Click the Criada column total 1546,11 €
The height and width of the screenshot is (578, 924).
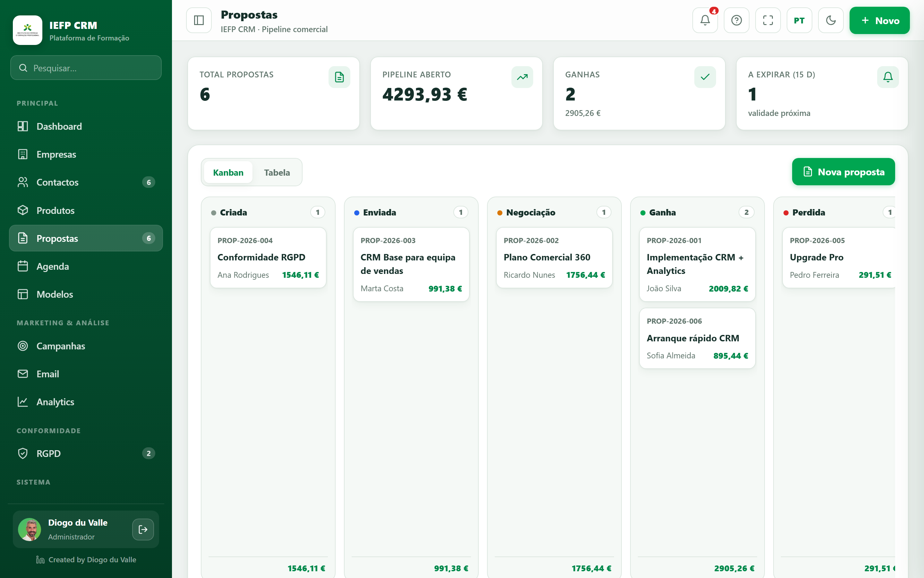point(306,568)
